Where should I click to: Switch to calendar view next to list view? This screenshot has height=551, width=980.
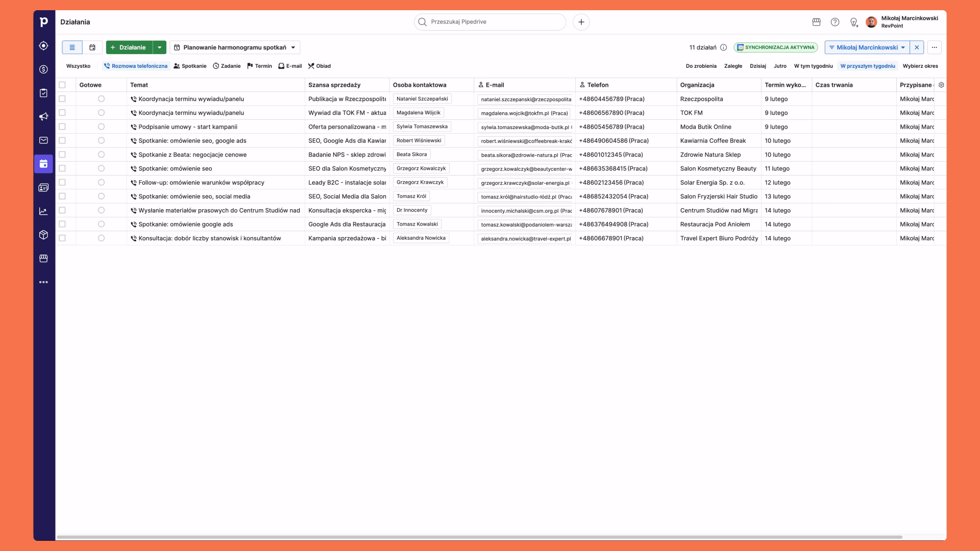92,47
